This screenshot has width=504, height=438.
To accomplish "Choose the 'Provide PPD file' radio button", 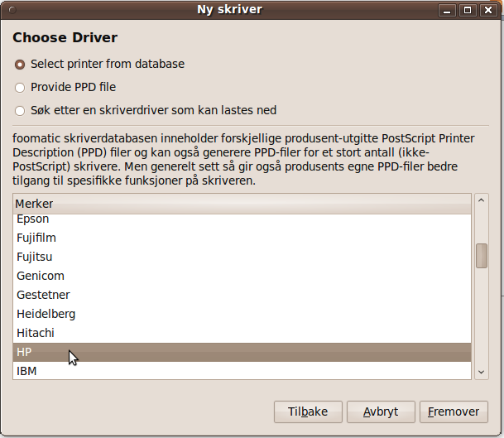I will [20, 88].
